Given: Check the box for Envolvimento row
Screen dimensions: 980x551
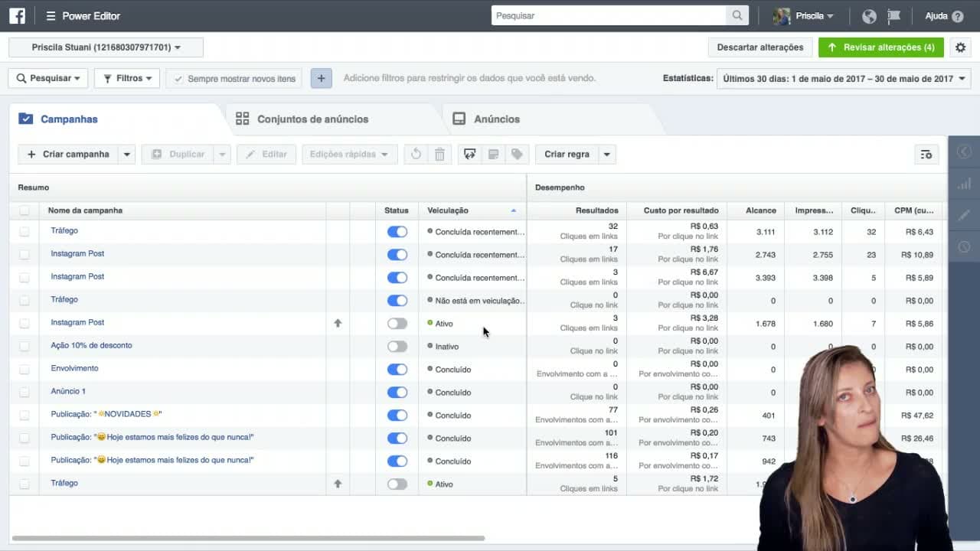Looking at the screenshot, I should 24,370.
